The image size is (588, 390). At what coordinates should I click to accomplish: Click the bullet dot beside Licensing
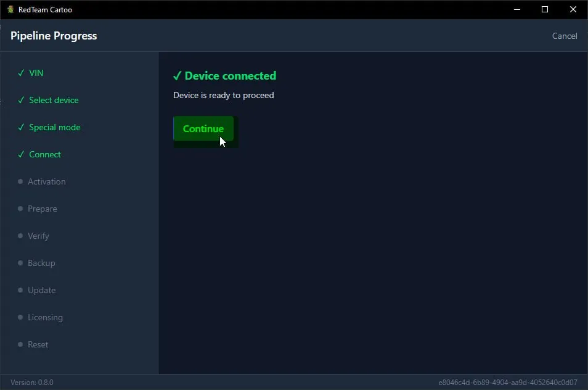(20, 317)
